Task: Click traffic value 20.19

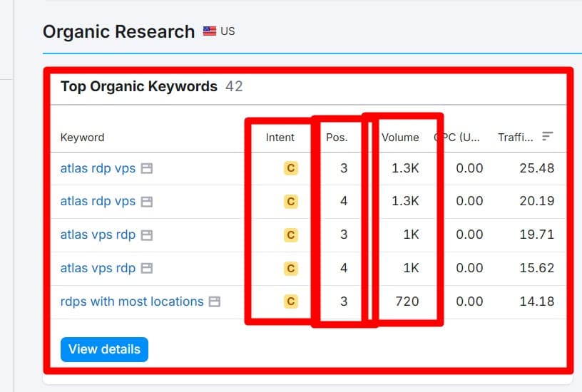Action: [537, 201]
